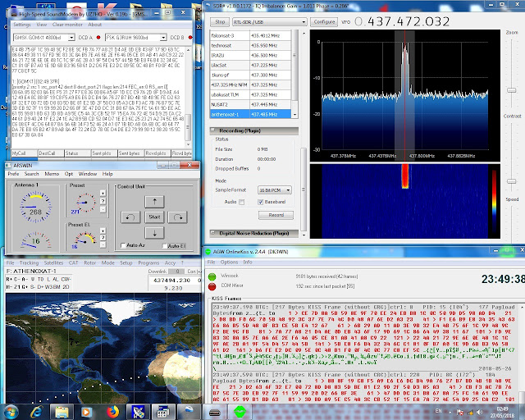
Task: Click the plus button beside the Preset El dial
Action: 103,231
